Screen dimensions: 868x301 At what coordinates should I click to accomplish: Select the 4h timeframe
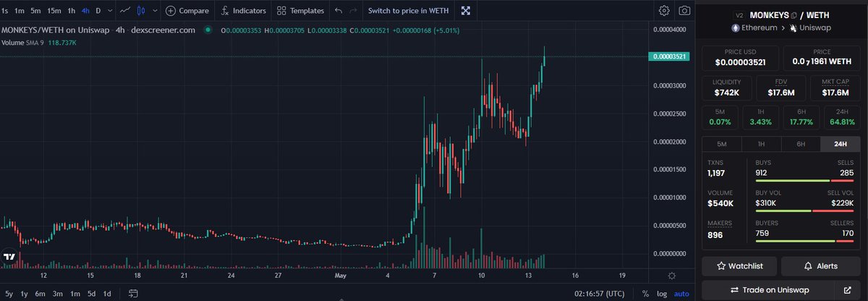85,11
